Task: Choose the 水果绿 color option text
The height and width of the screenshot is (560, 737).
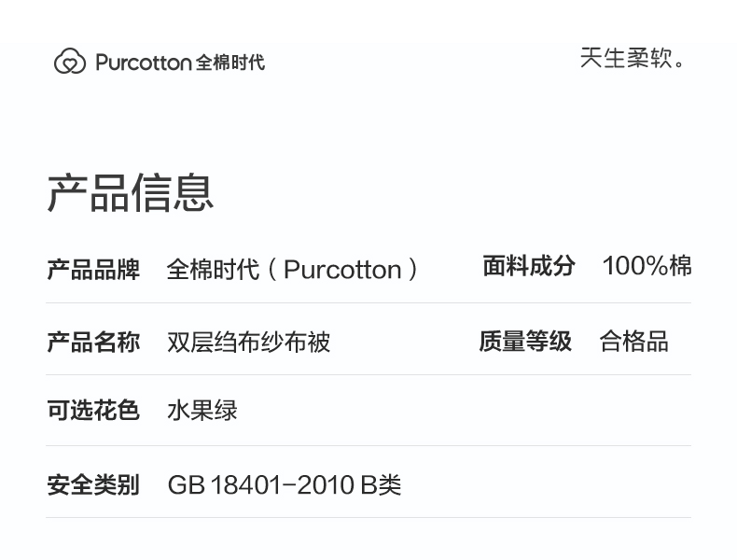Action: pyautogui.click(x=202, y=410)
